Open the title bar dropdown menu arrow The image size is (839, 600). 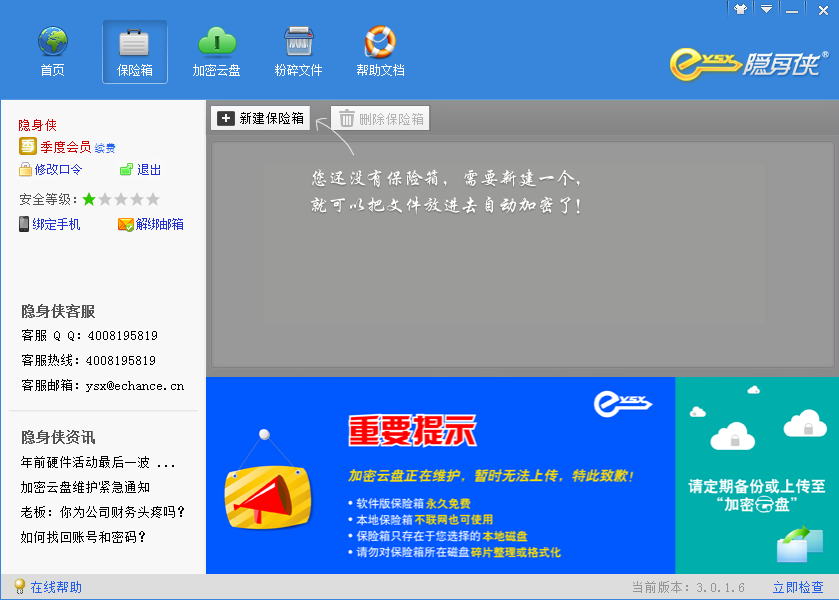point(767,9)
